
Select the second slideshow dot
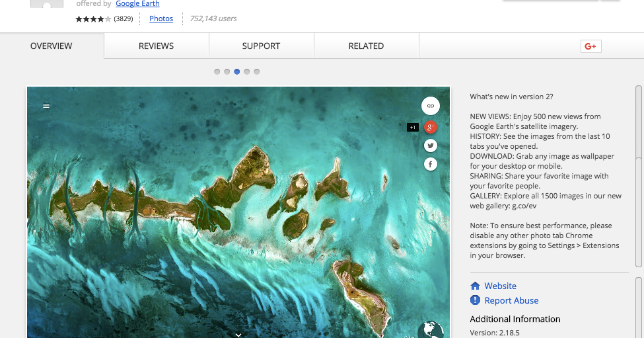tap(227, 71)
